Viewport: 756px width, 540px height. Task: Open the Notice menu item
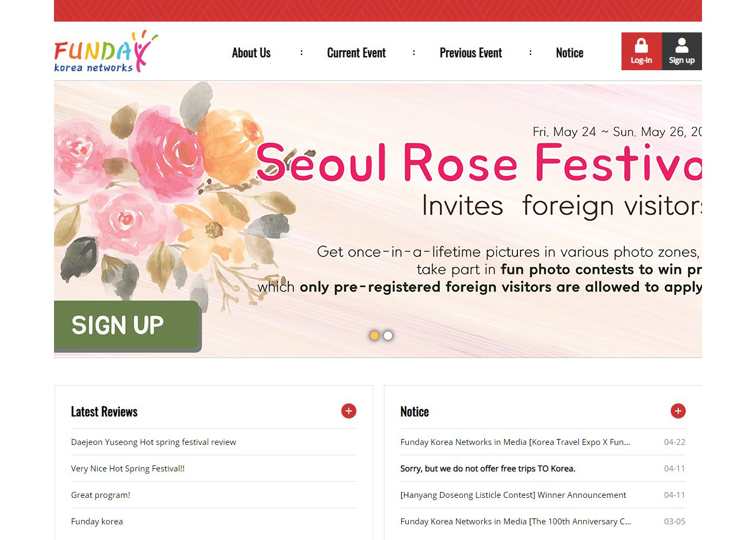tap(570, 53)
